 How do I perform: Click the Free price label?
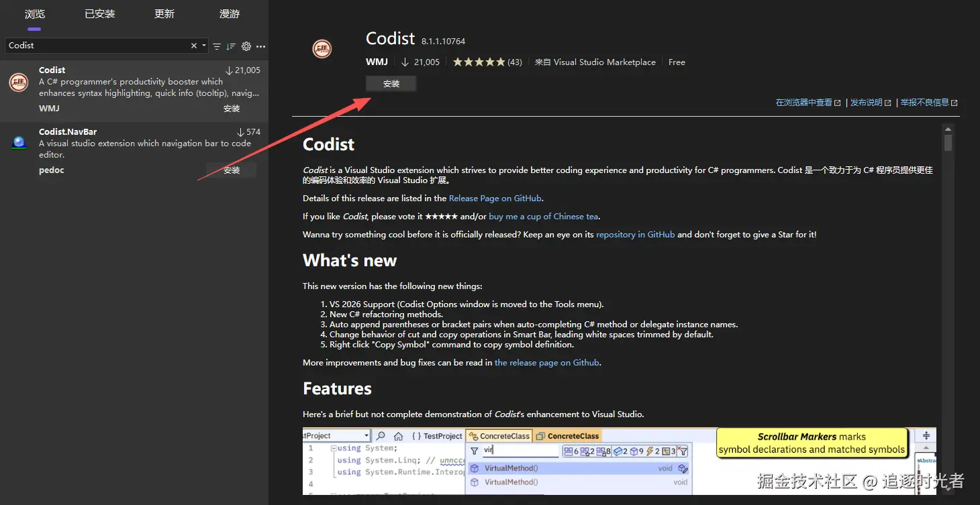click(x=677, y=62)
